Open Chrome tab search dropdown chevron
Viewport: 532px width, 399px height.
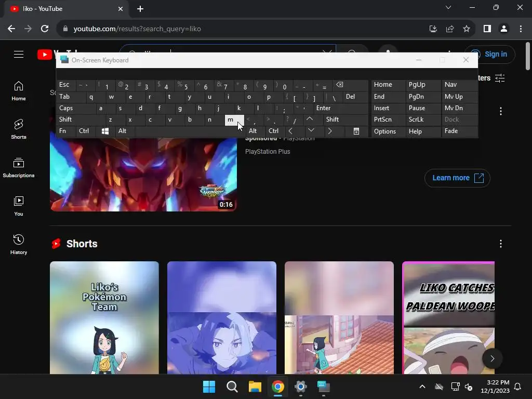point(448,7)
